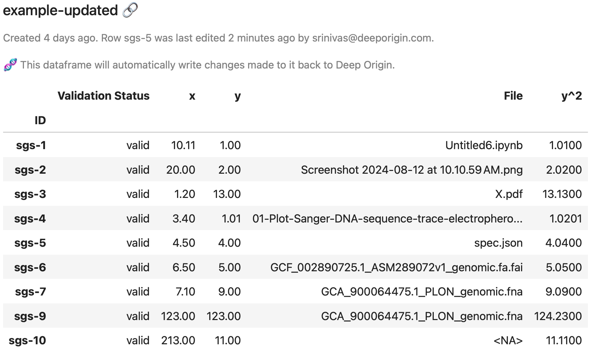Click the Screenshot 2024-08-12 png file cell
607x364 pixels.
[412, 170]
